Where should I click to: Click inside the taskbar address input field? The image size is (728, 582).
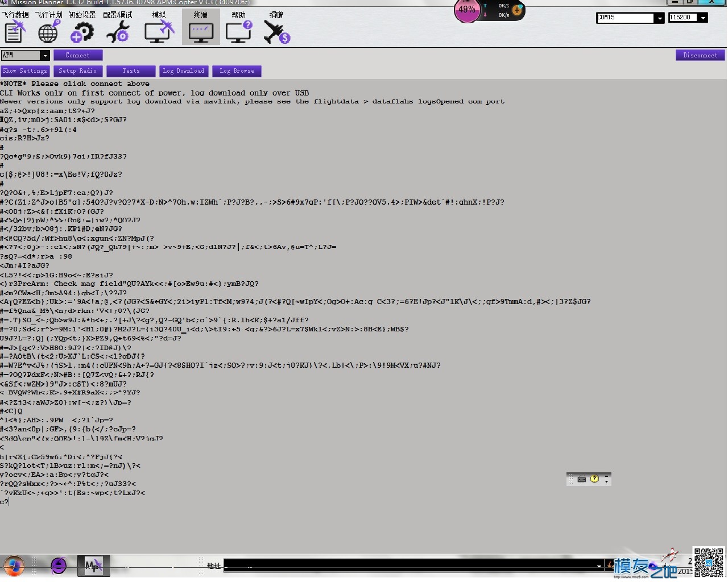coord(409,566)
